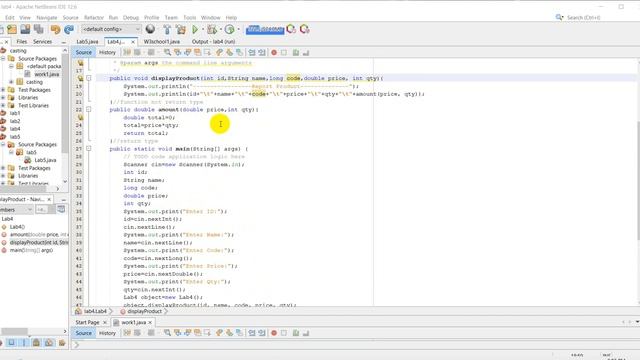Viewport: 640px width, 360px height.
Task: Open the Run Project dropdown arrow
Action: pyautogui.click(x=202, y=29)
